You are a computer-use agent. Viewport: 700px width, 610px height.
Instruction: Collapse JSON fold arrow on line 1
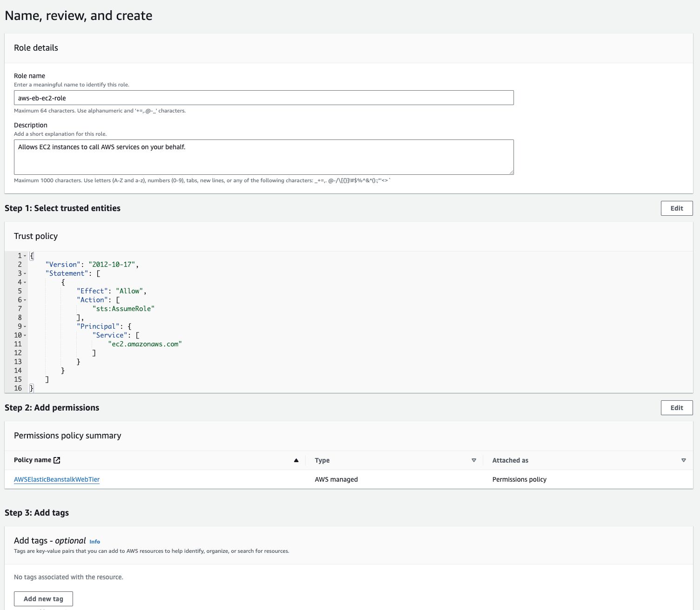click(x=25, y=256)
